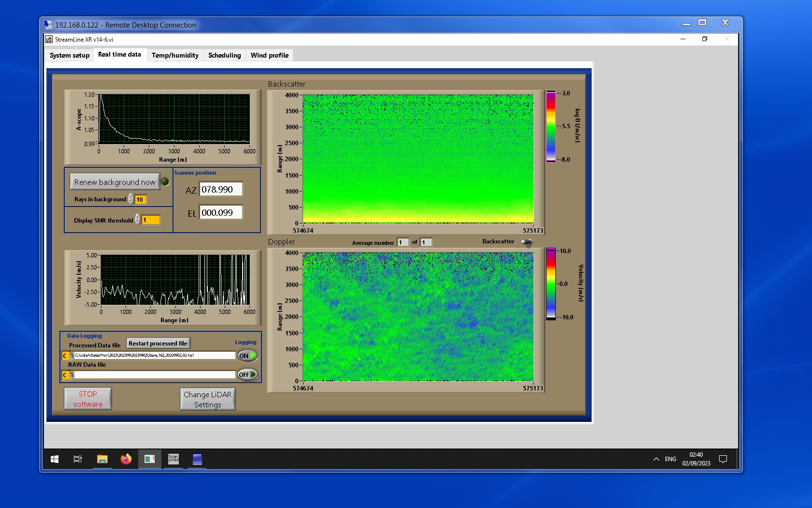Click the Change LiDAR Settings button
Screen dimensions: 812x508
207,400
